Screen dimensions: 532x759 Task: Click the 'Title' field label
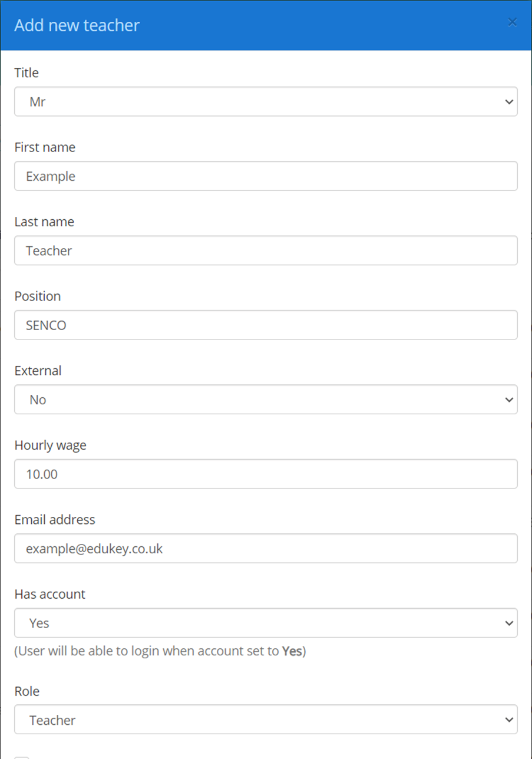(27, 73)
